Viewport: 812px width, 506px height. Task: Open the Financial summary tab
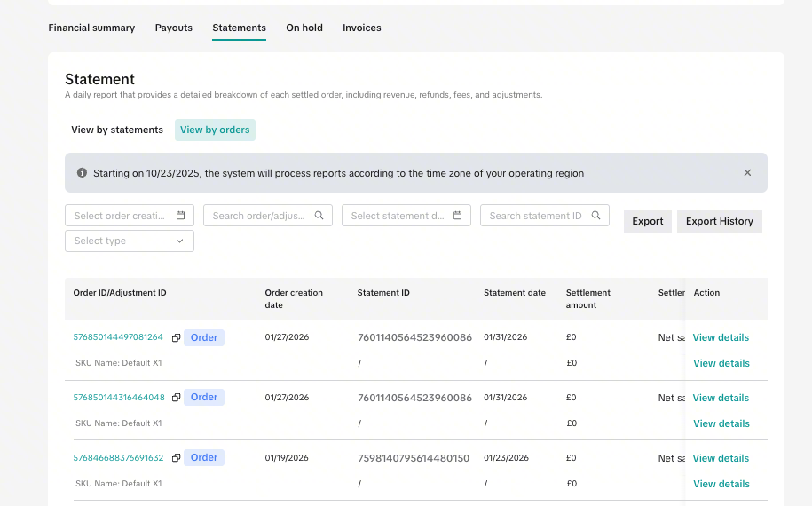(91, 28)
